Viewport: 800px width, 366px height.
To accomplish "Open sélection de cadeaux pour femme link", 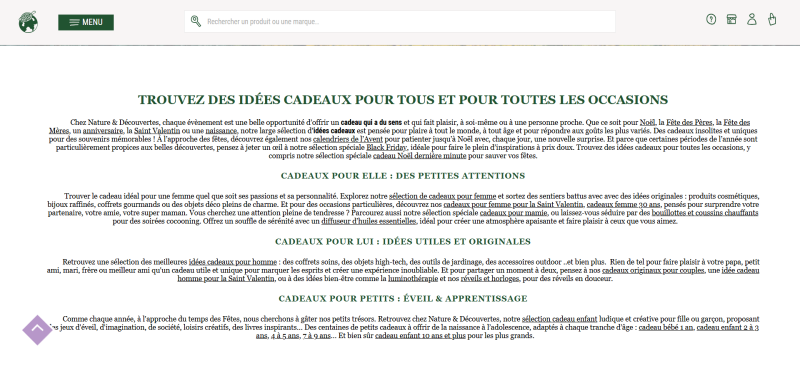I will pyautogui.click(x=442, y=196).
